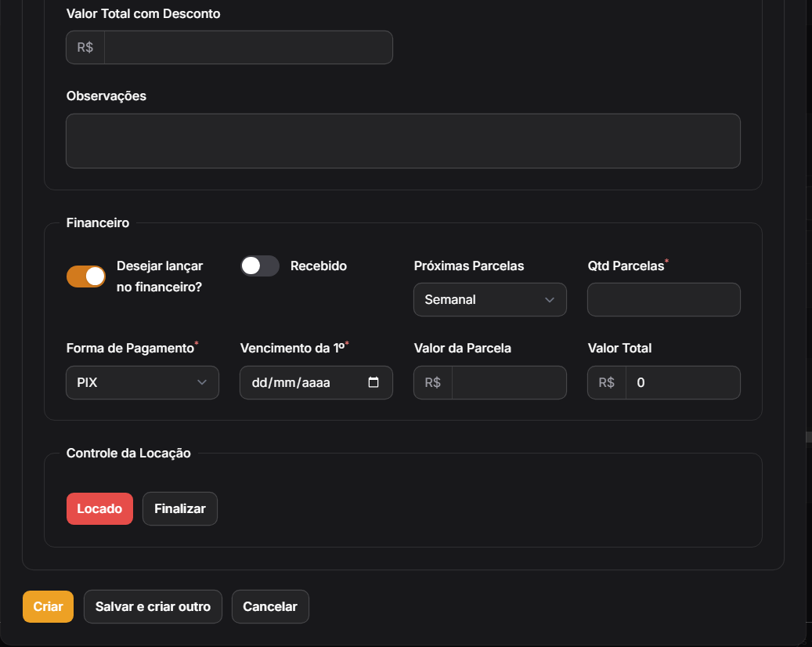Choose Salvar e criar outro

pyautogui.click(x=153, y=606)
